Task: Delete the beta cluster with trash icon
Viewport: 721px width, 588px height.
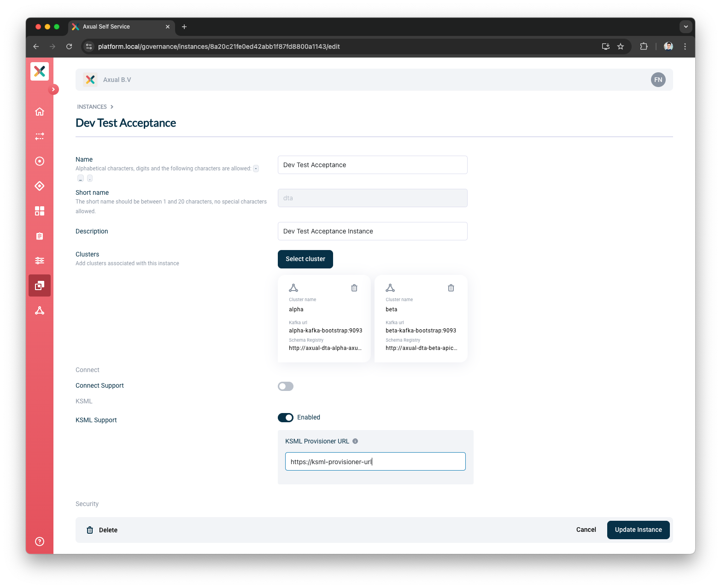Action: (x=451, y=288)
